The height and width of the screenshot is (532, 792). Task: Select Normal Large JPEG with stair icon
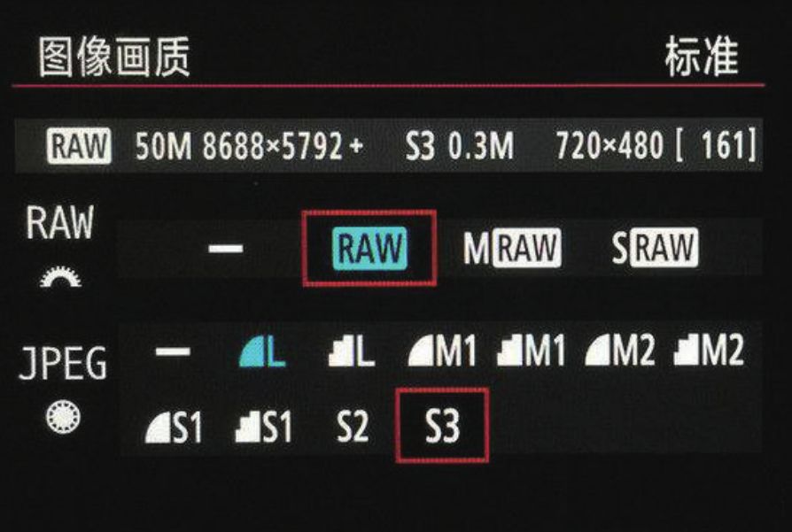(352, 351)
